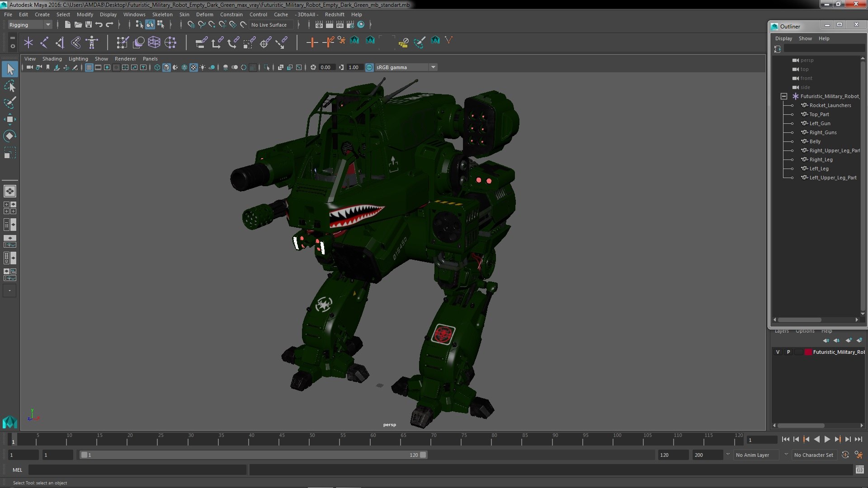
Task: Click the MEL command language switch
Action: click(17, 470)
